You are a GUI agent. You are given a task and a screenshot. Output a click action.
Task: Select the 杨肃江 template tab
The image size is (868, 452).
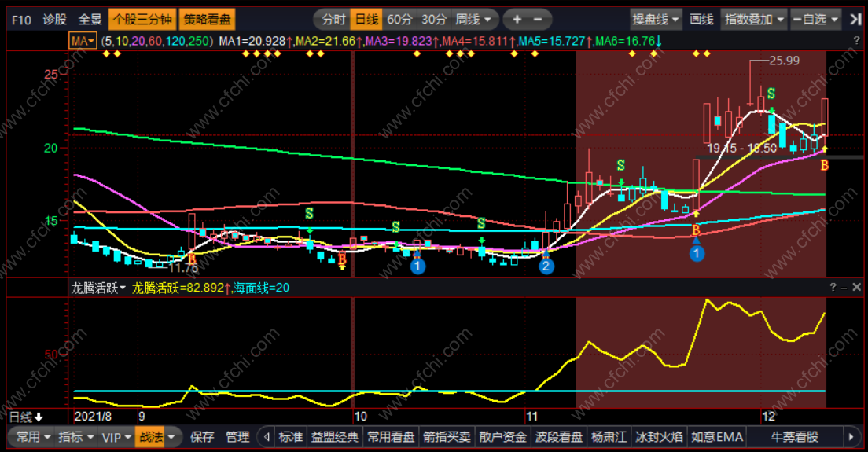click(609, 437)
